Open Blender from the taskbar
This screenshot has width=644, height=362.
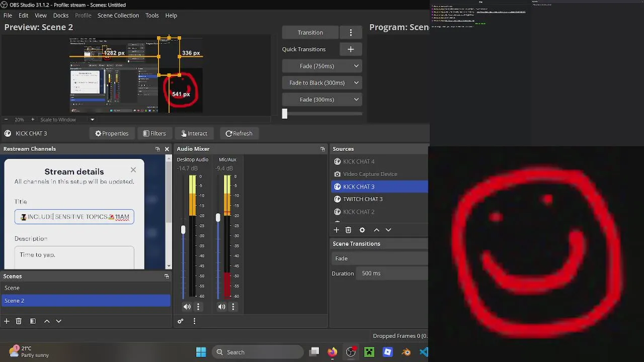pos(406,352)
